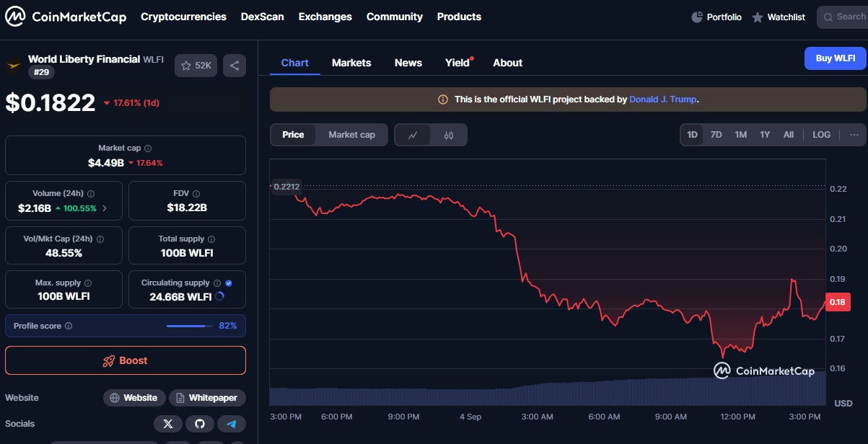Viewport: 868px width, 444px height.
Task: Click the 0.2212 opening price label
Action: [286, 186]
